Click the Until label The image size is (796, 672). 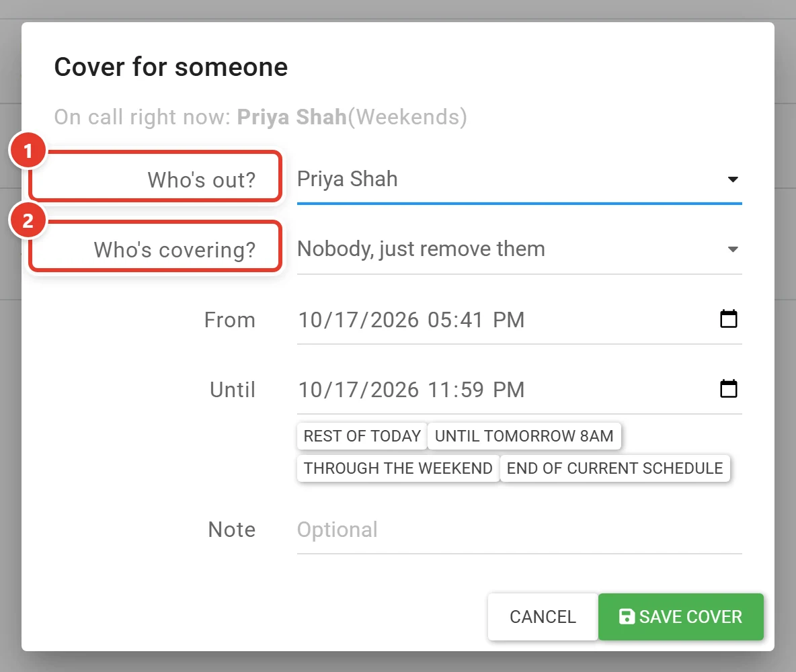(233, 390)
